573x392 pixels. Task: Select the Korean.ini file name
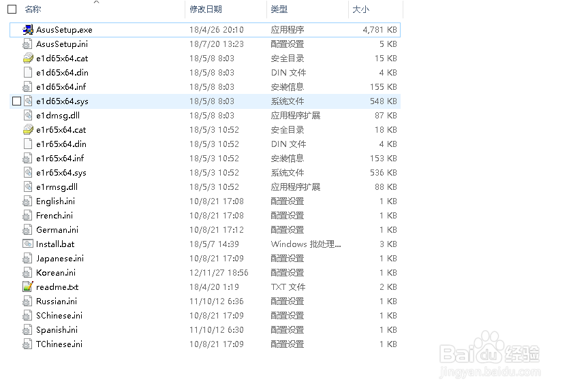tap(56, 273)
